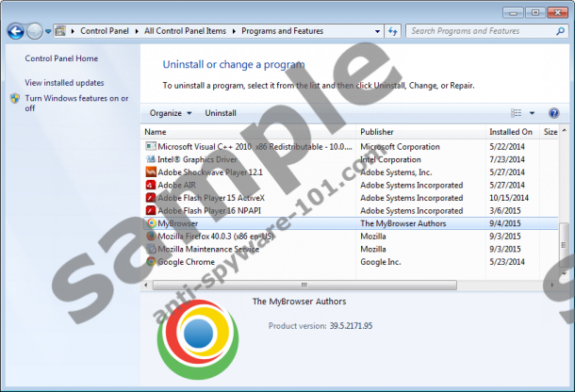Image resolution: width=575 pixels, height=392 pixels.
Task: Click the help question mark icon
Action: point(553,113)
